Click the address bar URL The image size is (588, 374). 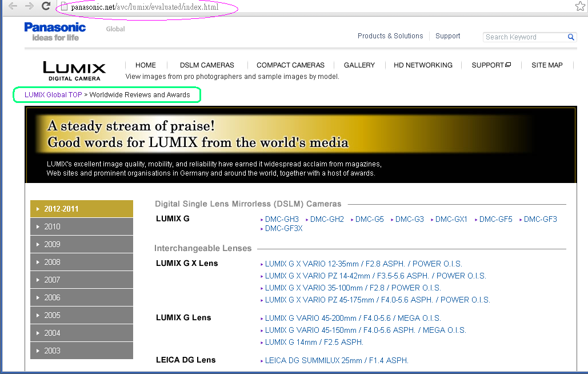click(145, 7)
